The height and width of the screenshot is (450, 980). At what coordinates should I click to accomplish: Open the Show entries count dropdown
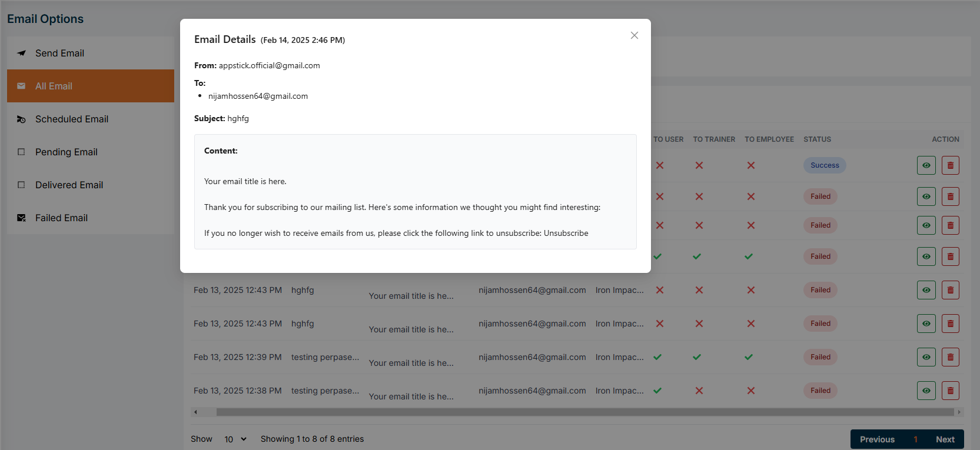tap(235, 439)
